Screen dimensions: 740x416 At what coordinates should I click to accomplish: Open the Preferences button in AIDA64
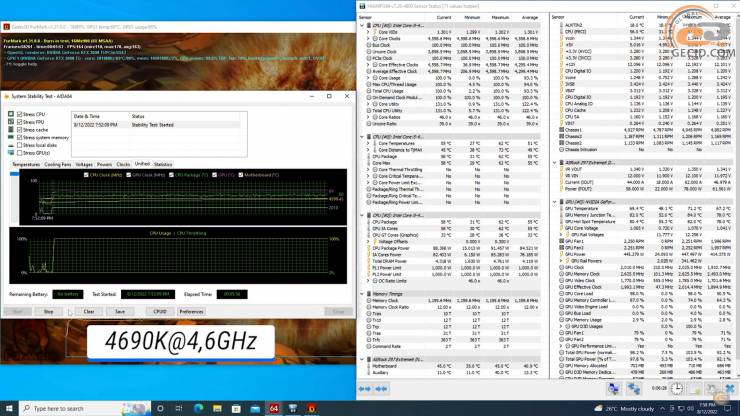pyautogui.click(x=191, y=312)
